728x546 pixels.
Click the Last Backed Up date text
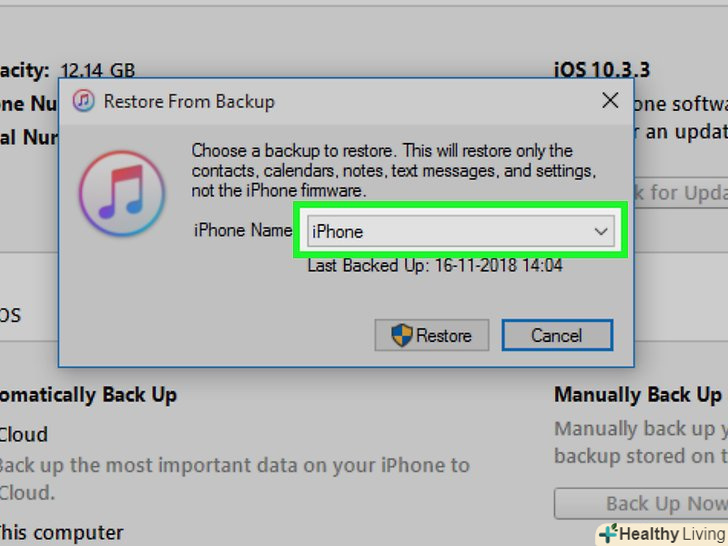[x=435, y=266]
